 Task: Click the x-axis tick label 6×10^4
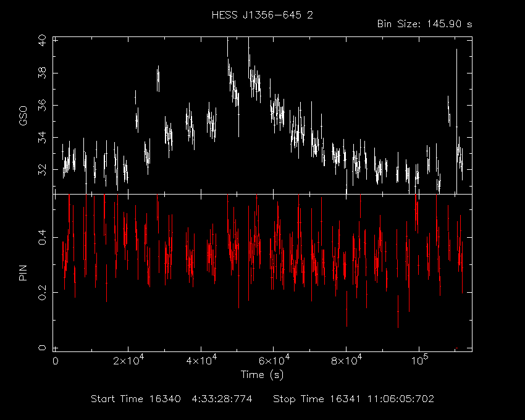[x=274, y=359]
